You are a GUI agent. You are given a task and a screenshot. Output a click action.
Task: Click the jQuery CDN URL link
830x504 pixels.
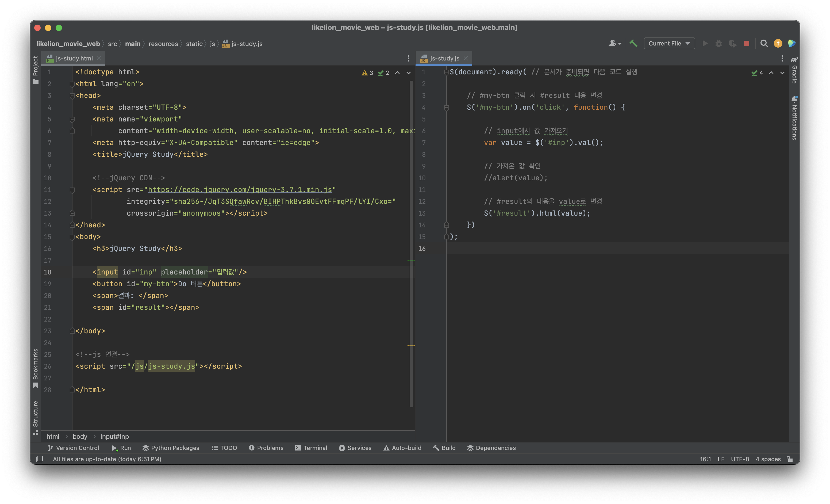[240, 190]
